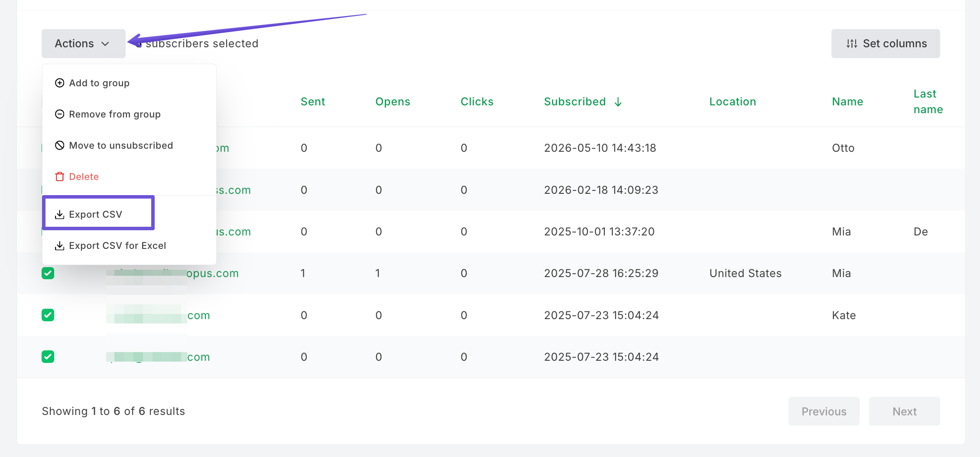The width and height of the screenshot is (980, 457).
Task: Open the email link in the last row
Action: [x=158, y=357]
